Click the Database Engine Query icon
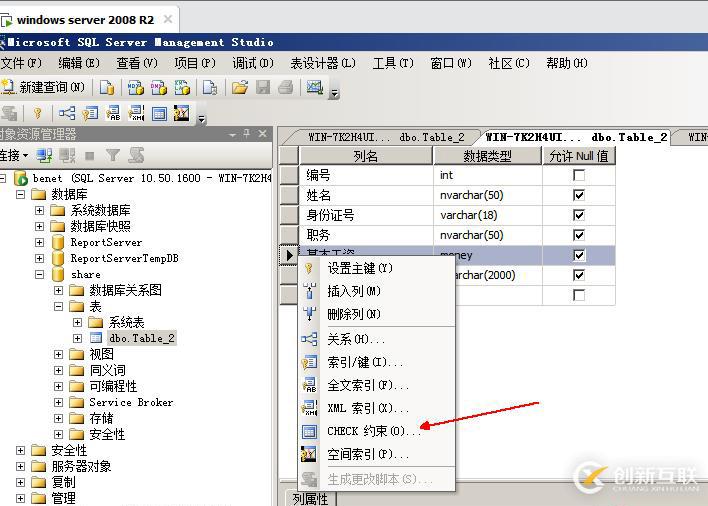The width and height of the screenshot is (708, 506). click(107, 87)
